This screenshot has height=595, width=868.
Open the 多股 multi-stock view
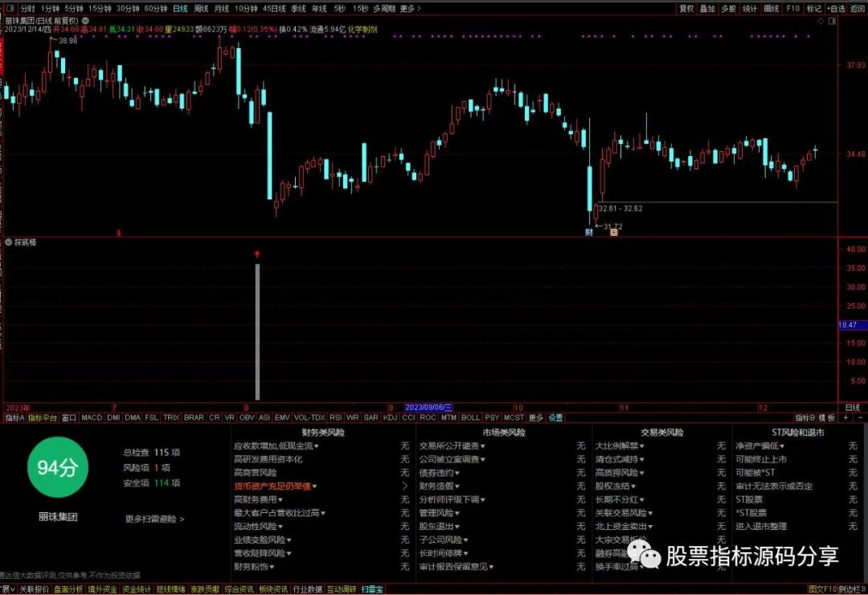pos(728,8)
